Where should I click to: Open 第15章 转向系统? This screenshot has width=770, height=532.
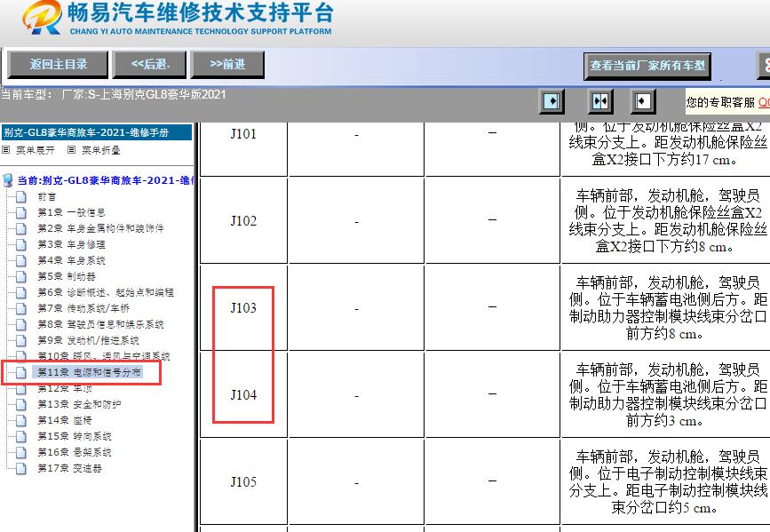[75, 436]
